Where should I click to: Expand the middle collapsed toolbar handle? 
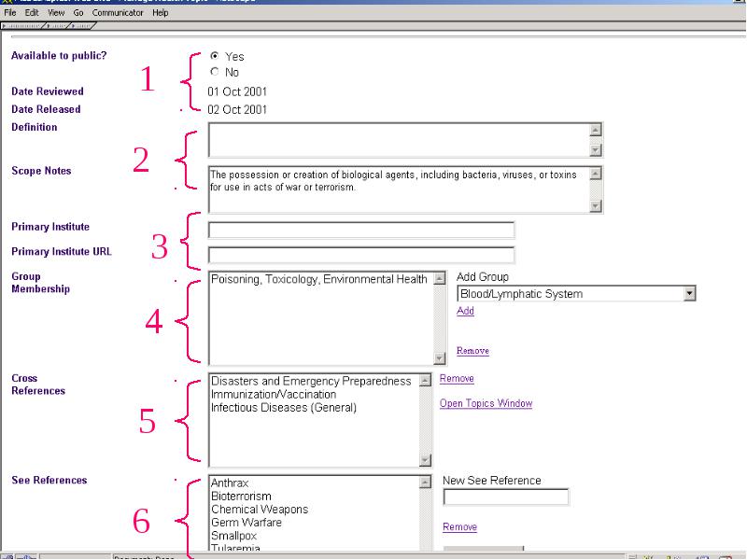click(58, 26)
